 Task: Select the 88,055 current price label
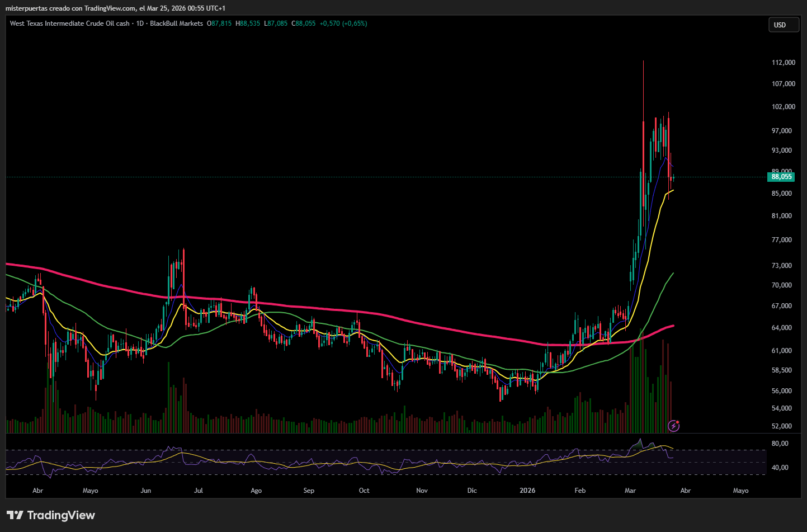click(781, 177)
